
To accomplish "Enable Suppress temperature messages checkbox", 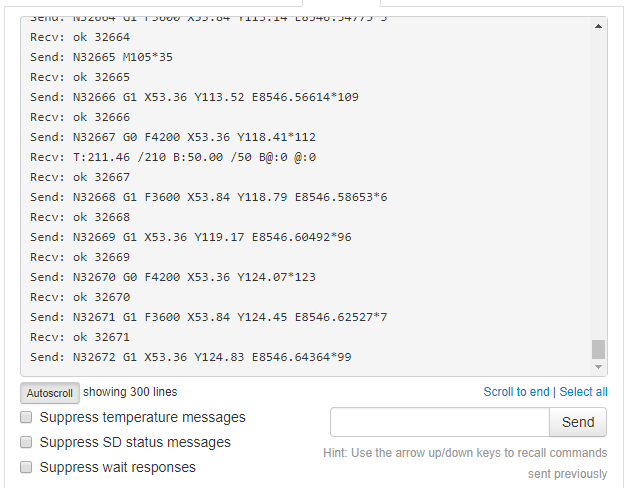I will (x=27, y=417).
